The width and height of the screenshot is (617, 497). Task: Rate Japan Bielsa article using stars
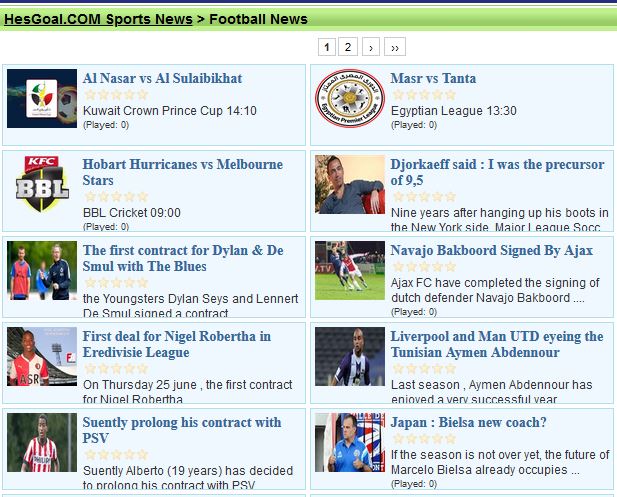(424, 438)
